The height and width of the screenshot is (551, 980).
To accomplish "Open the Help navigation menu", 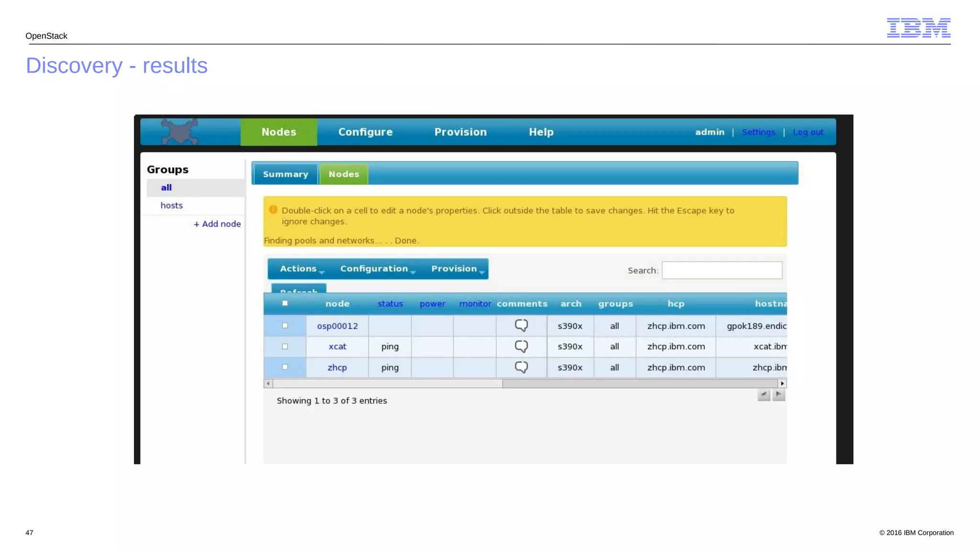I will (x=541, y=132).
